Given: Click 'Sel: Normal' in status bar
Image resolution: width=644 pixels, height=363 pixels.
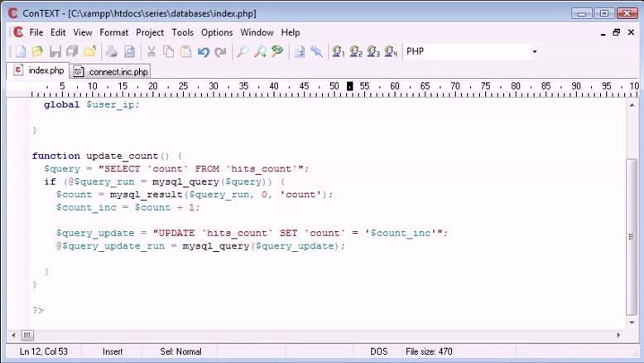Looking at the screenshot, I should pyautogui.click(x=180, y=351).
